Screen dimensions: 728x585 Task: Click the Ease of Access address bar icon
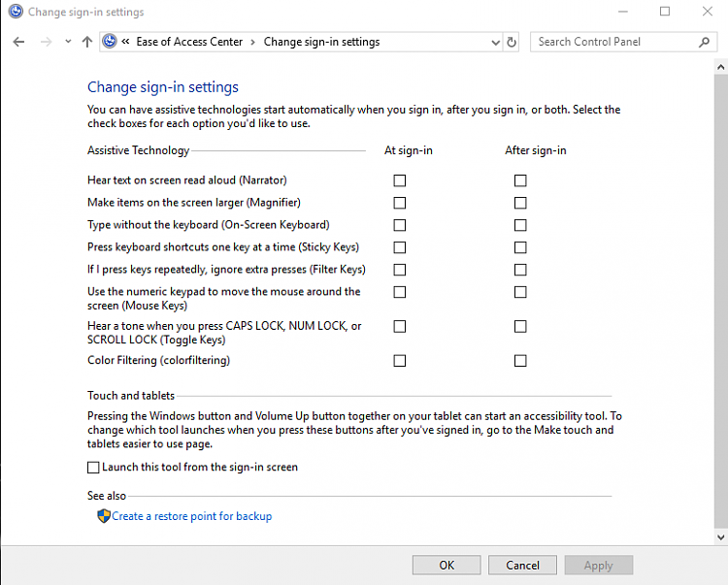coord(110,42)
